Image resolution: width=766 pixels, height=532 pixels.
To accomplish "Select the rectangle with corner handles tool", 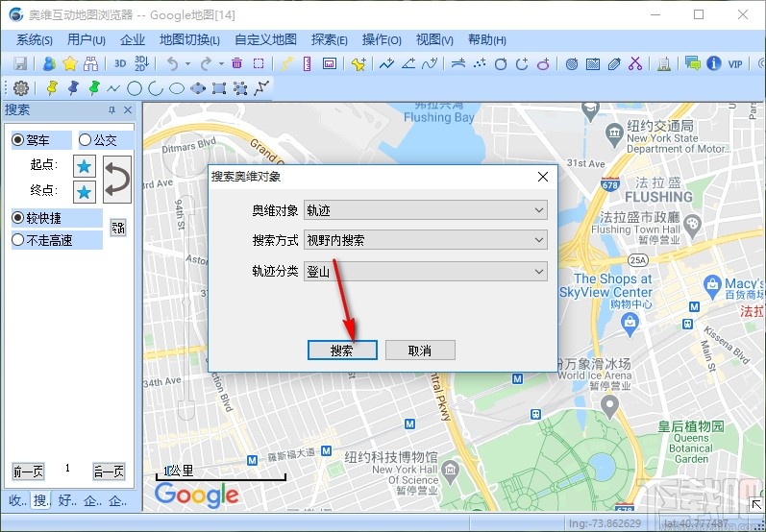I will (219, 88).
